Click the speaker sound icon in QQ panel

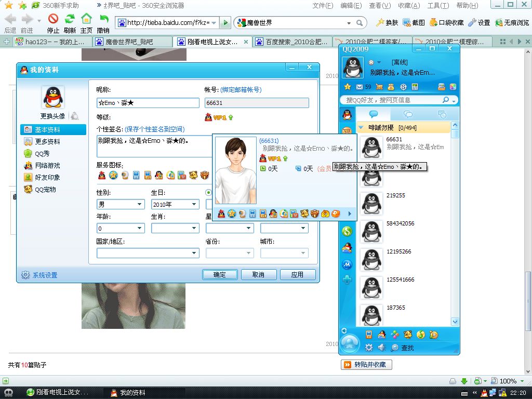point(382,348)
